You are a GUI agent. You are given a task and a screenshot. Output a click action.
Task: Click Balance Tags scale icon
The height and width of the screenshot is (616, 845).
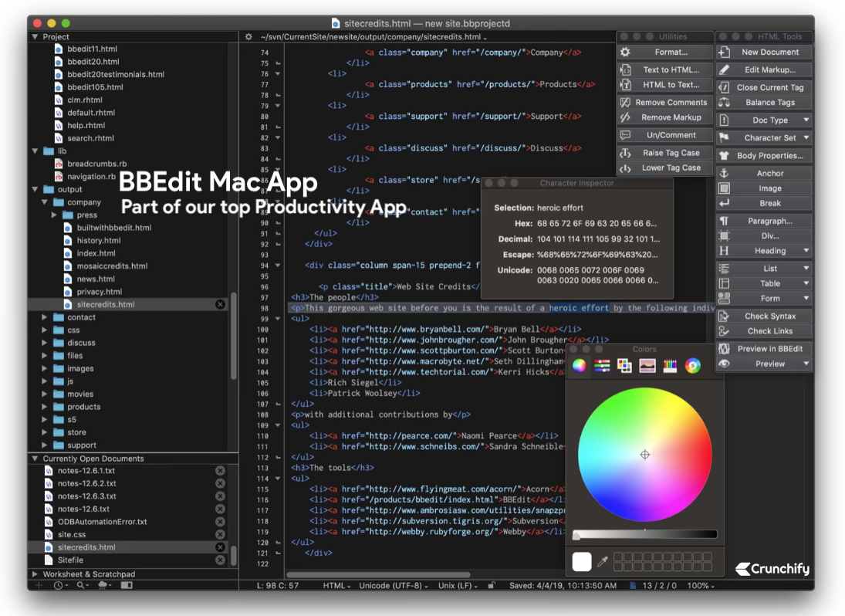pos(725,103)
